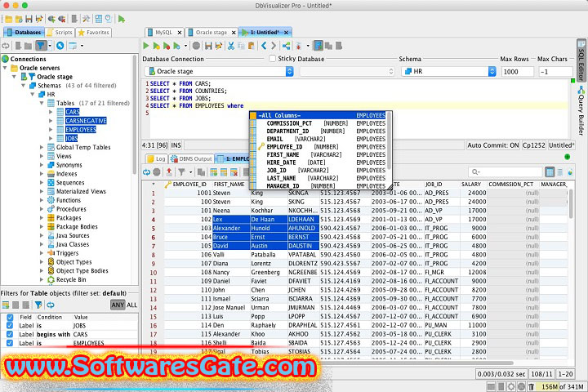Switch to the Scripts tab

[x=60, y=33]
